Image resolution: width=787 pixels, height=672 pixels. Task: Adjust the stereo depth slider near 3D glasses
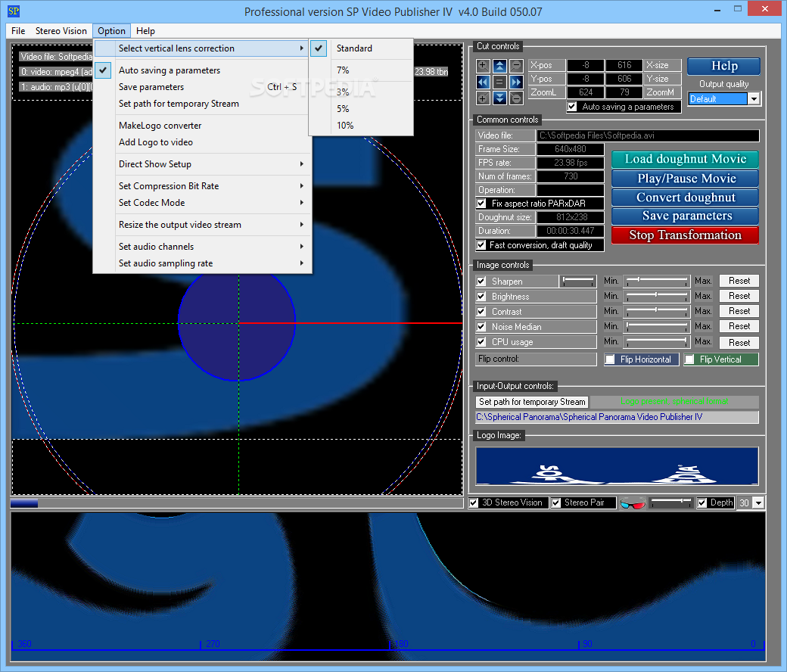671,502
